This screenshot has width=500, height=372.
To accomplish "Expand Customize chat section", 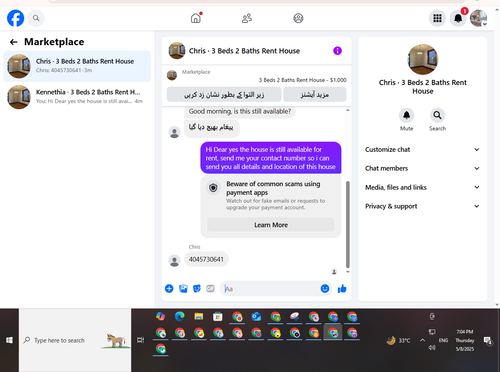I will pos(422,149).
